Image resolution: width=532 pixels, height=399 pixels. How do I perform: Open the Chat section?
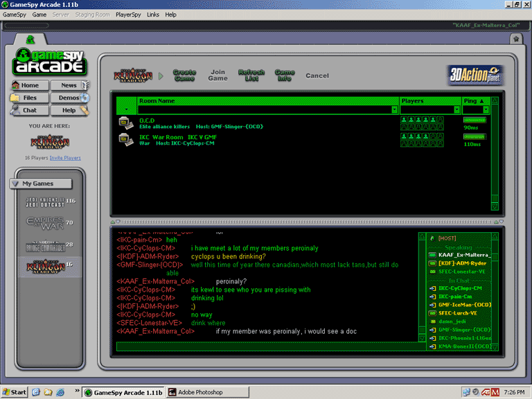point(30,110)
